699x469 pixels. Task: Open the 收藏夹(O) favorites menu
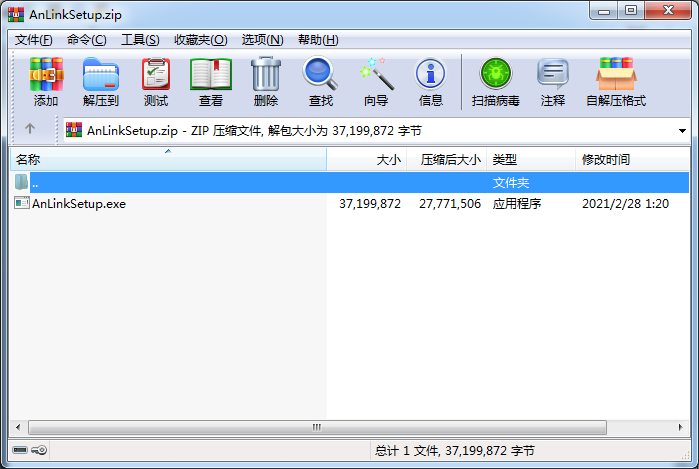(200, 40)
